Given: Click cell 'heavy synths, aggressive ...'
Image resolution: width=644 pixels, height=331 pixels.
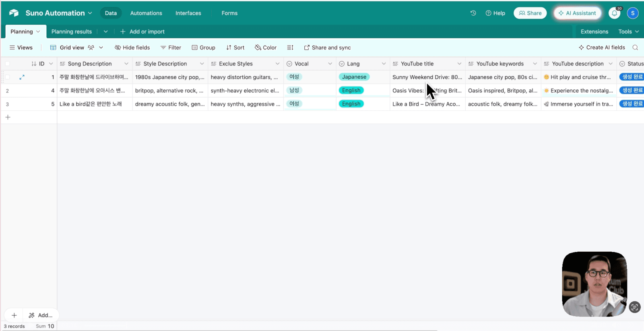Looking at the screenshot, I should click(246, 104).
